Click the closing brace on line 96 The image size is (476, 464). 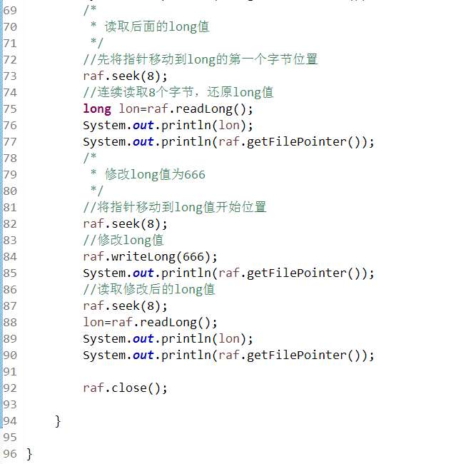(29, 454)
